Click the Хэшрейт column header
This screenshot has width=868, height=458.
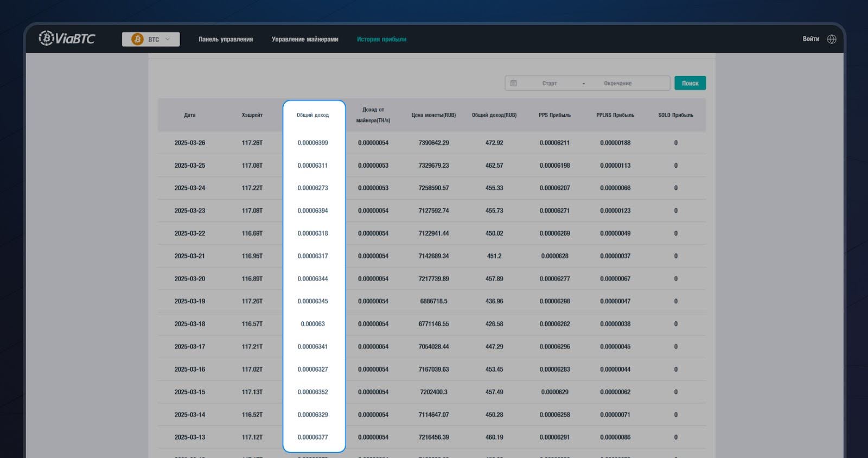(x=252, y=115)
